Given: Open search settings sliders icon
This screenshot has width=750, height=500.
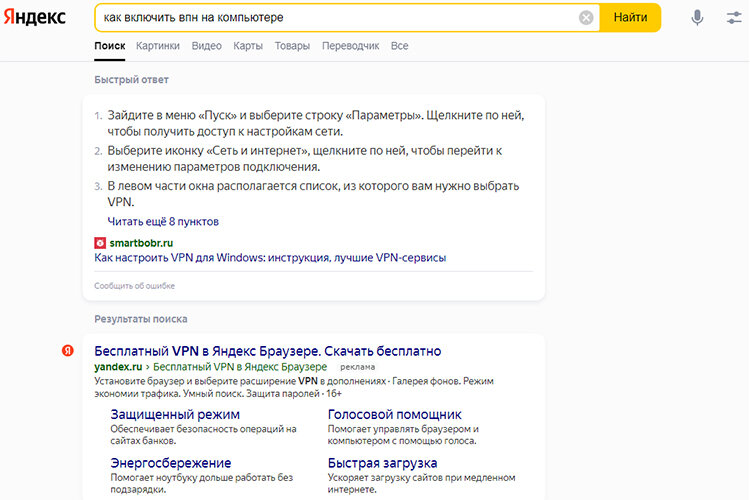Looking at the screenshot, I should coord(734,18).
